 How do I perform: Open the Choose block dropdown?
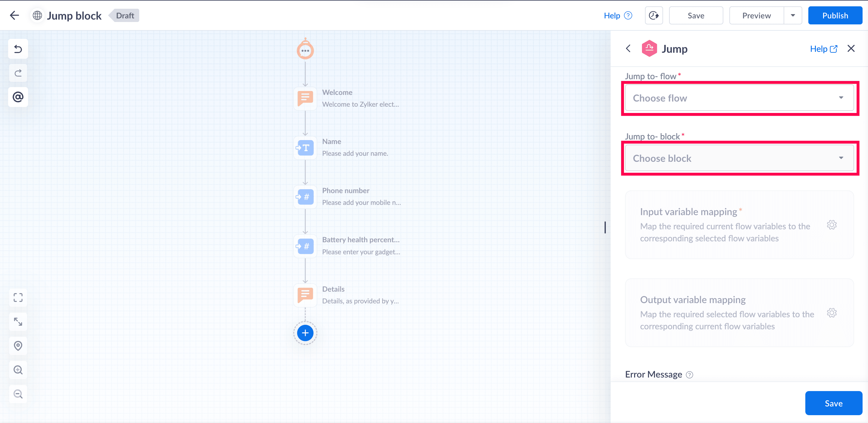pos(739,158)
